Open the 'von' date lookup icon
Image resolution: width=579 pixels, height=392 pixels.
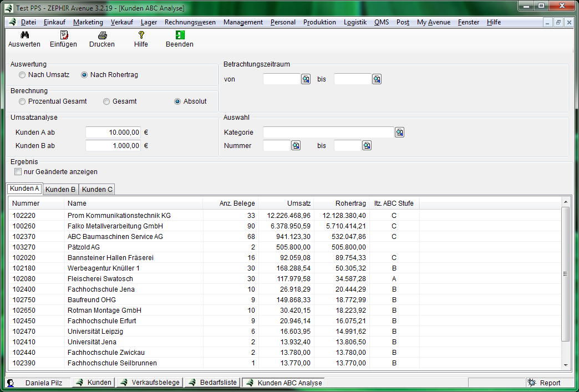click(306, 79)
